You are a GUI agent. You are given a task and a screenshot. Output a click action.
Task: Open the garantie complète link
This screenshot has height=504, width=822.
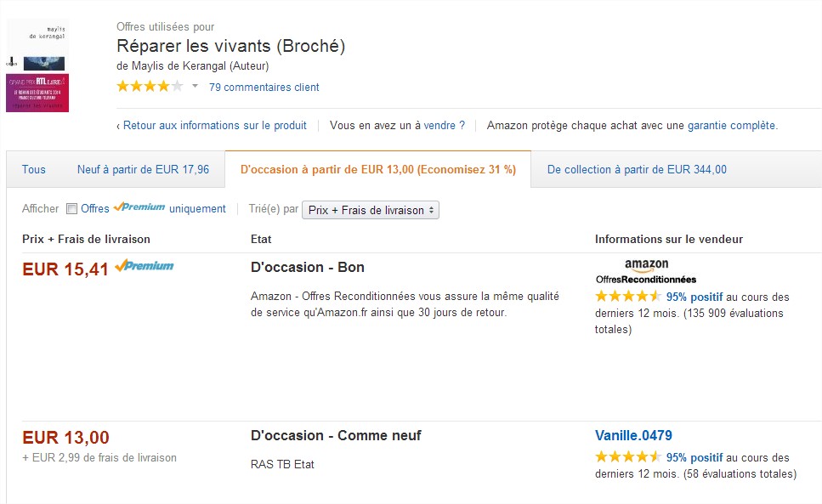pos(731,126)
